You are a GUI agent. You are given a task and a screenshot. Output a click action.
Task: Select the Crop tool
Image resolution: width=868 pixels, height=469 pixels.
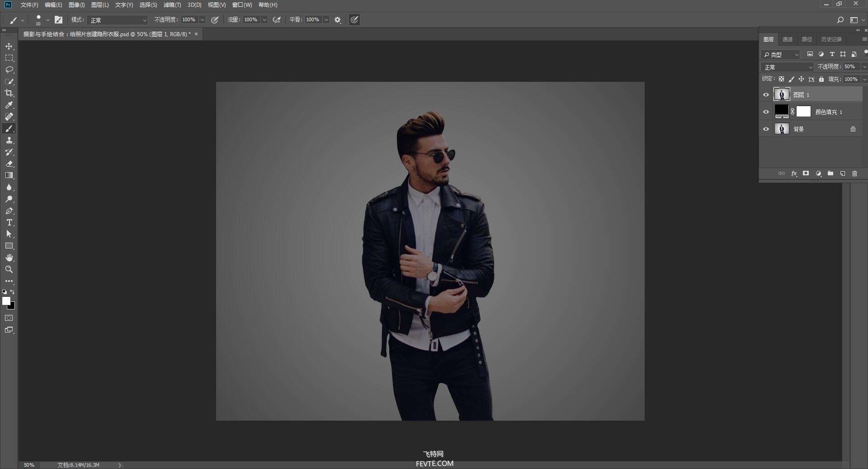[x=9, y=93]
